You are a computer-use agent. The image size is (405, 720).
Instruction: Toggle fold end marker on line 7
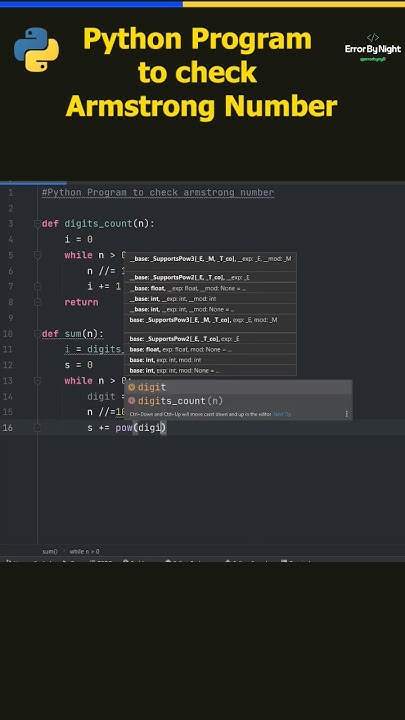click(x=37, y=286)
